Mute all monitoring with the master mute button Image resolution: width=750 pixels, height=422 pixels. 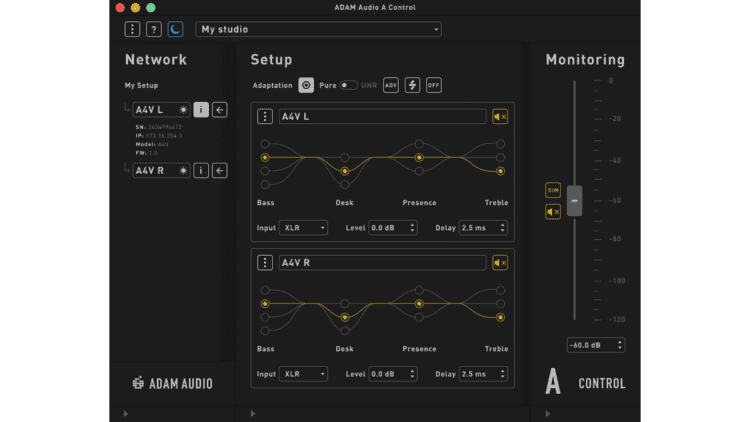[x=553, y=212]
